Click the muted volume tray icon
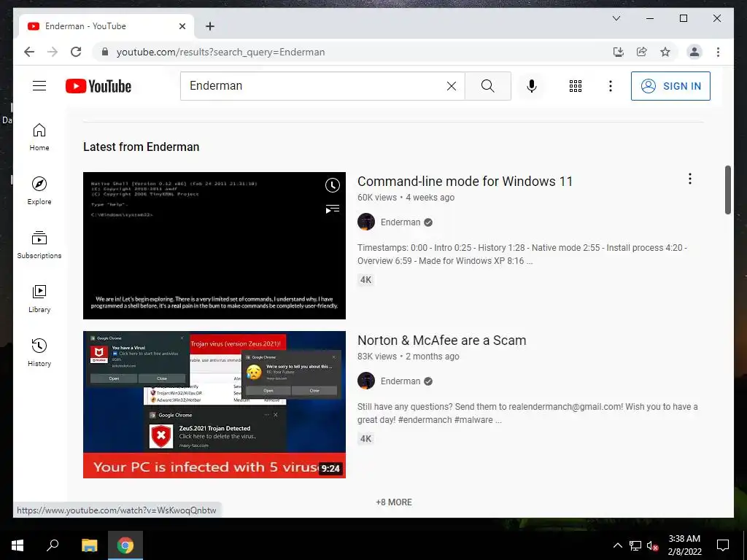Screen dimensions: 747x560 tap(653, 545)
